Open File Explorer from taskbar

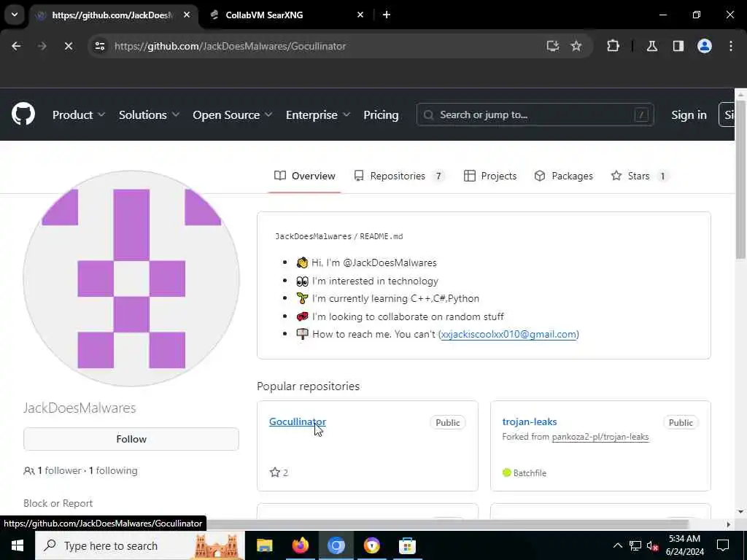click(x=264, y=545)
